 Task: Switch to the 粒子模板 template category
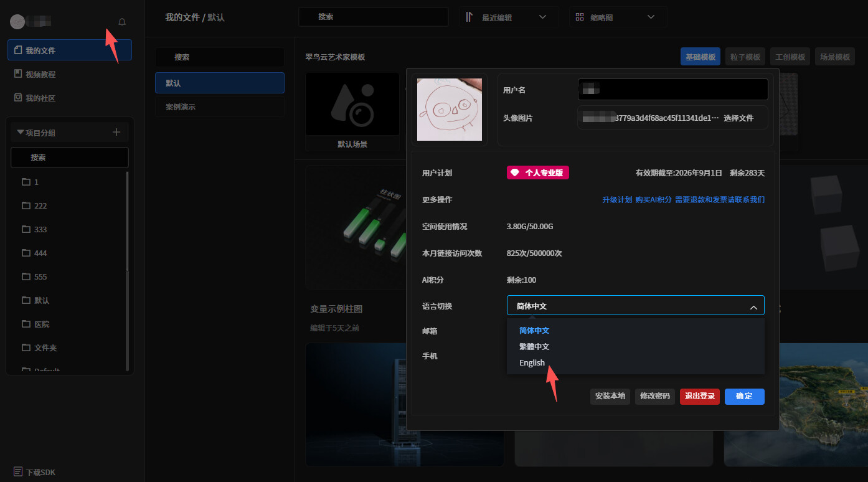point(745,56)
